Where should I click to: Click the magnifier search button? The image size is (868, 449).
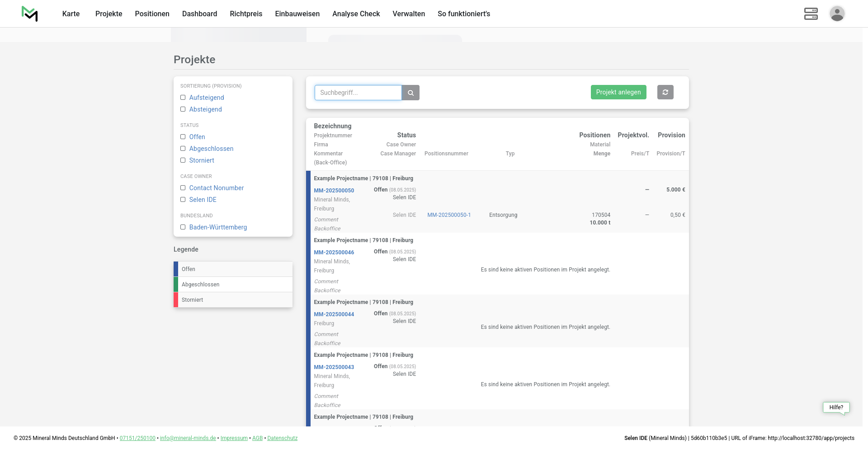point(410,93)
